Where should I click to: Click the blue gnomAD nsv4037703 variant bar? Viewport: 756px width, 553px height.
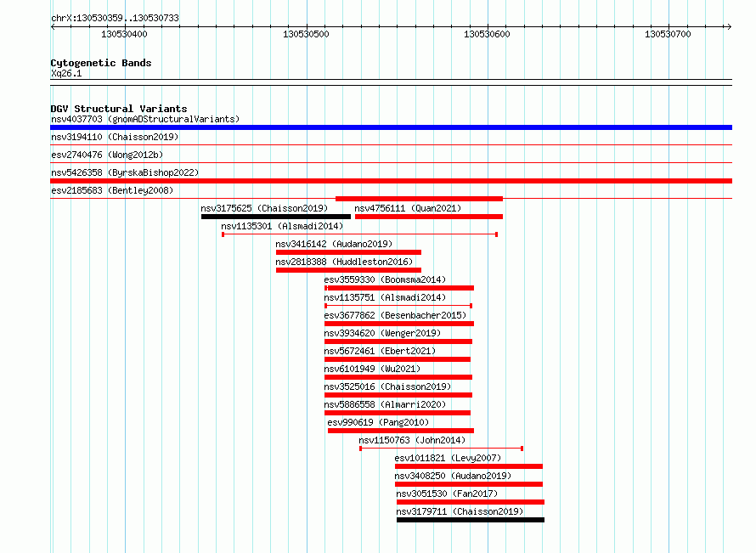point(391,127)
